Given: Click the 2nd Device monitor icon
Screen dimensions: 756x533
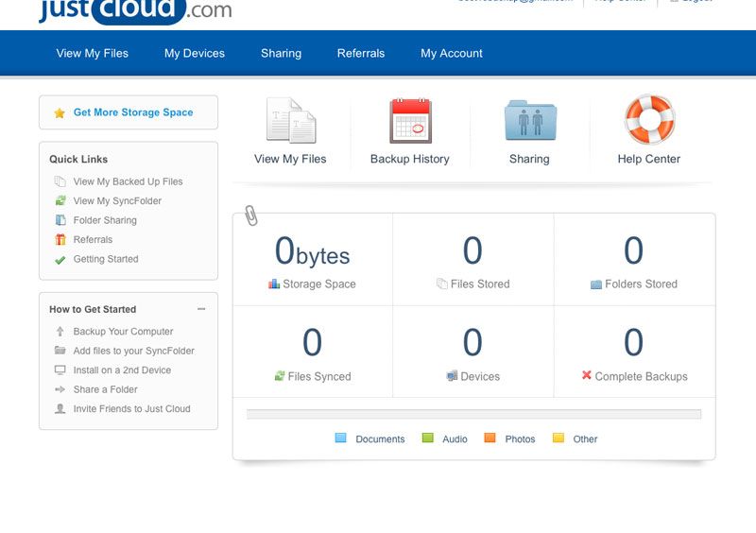Looking at the screenshot, I should click(60, 370).
